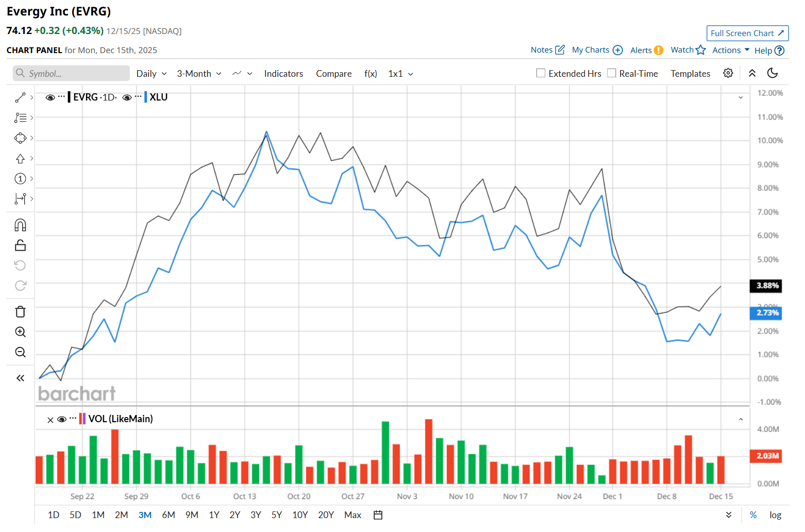
Task: Undo the last chart action
Action: (20, 265)
